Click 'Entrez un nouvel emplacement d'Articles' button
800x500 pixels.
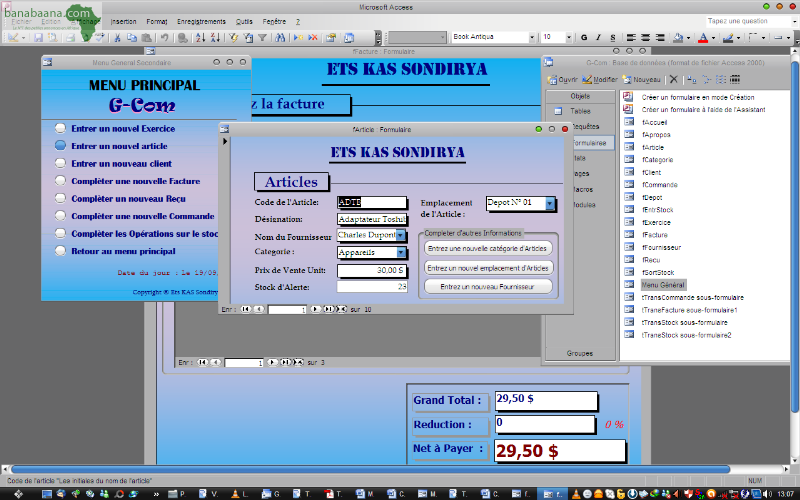(x=488, y=268)
